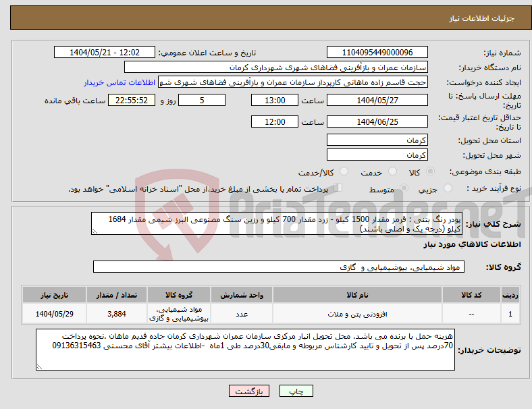The width and height of the screenshot is (532, 409).
Task: Click the ردیف column header
Action: click(x=510, y=295)
